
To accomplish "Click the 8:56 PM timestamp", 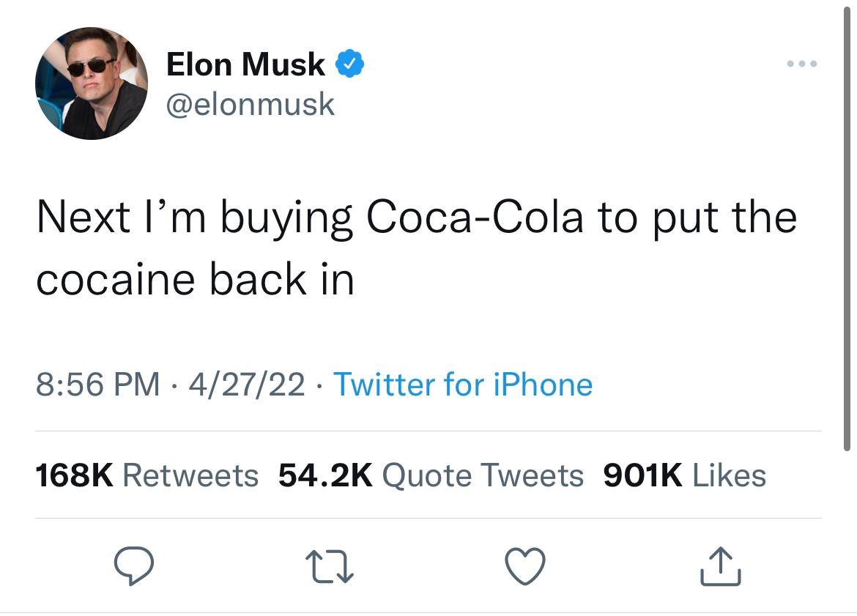I will tap(98, 385).
